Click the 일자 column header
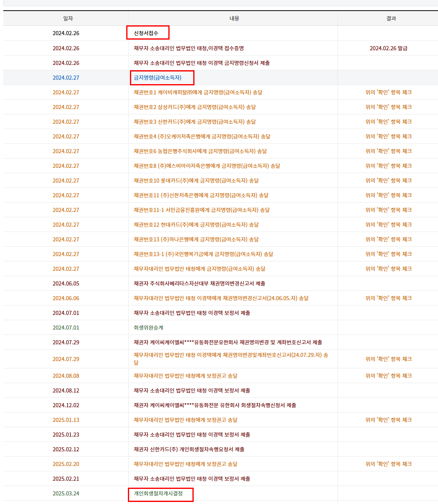 click(x=68, y=18)
